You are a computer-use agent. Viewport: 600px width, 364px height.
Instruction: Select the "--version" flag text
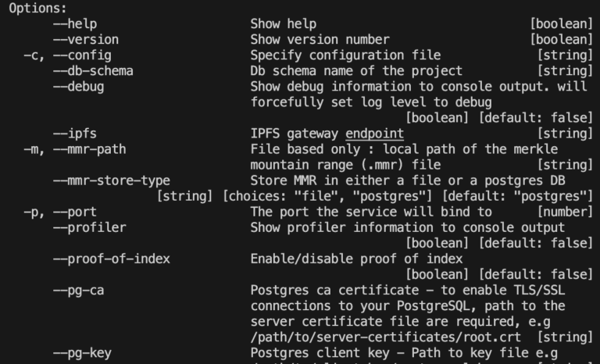(86, 39)
